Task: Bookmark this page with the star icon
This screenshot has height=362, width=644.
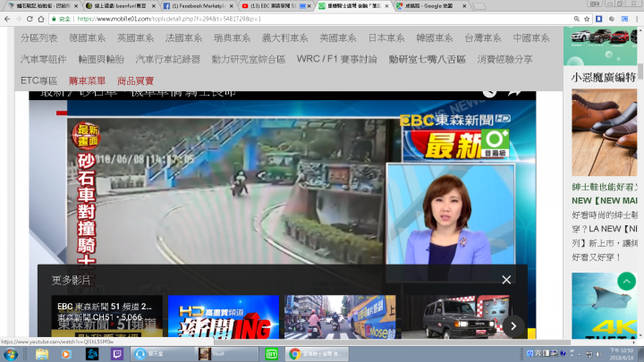Action: coord(587,19)
